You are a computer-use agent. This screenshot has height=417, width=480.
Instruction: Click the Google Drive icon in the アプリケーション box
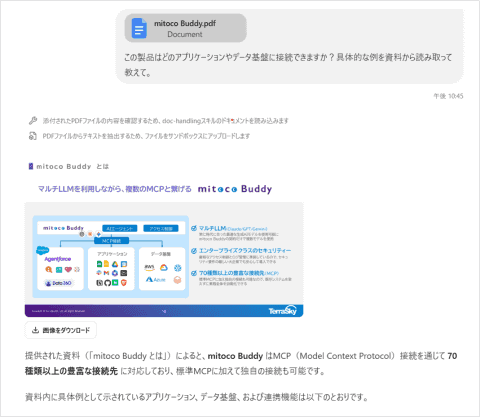point(115,264)
